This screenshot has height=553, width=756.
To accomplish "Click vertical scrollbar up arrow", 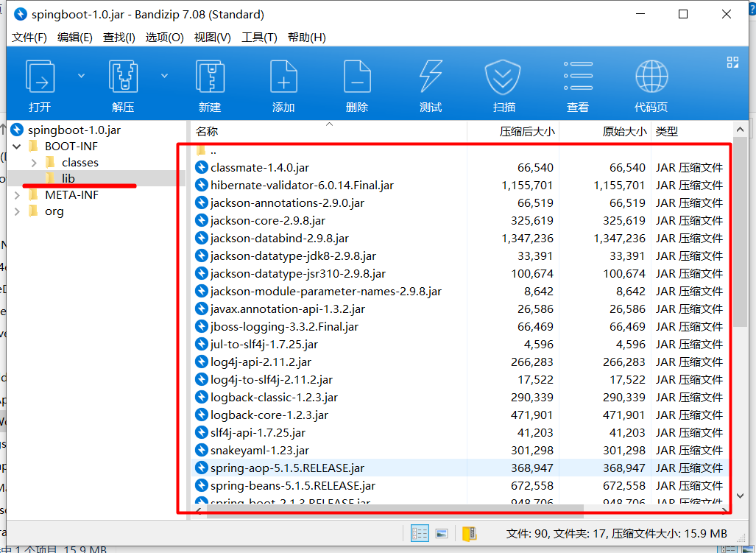I will pyautogui.click(x=740, y=130).
